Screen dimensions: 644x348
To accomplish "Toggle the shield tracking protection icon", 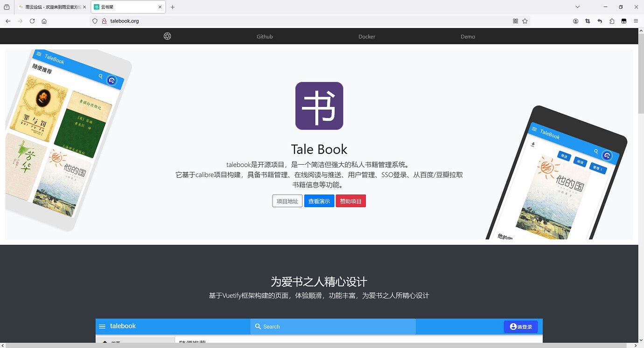I will [x=95, y=21].
